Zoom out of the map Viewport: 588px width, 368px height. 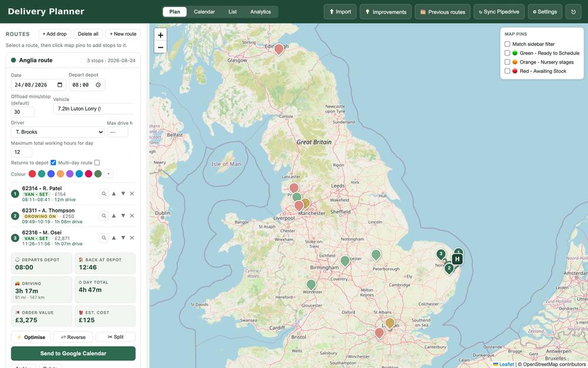point(161,47)
